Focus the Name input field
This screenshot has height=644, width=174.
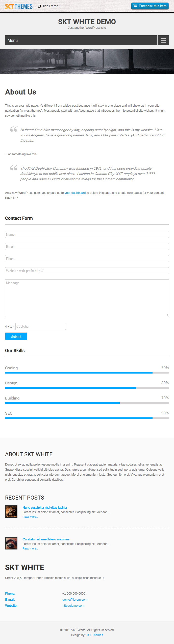(87, 234)
